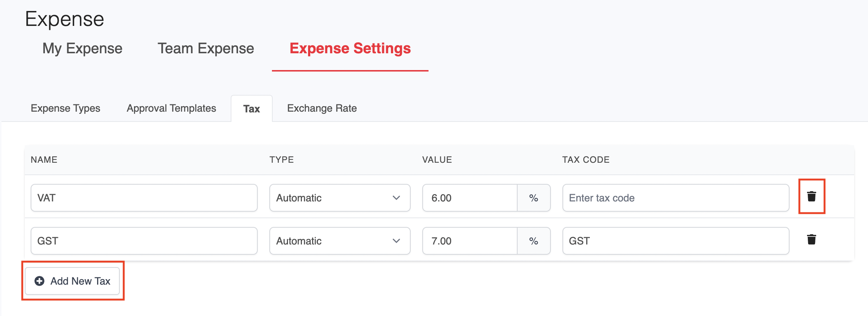Click the percent symbol beside 7.00

[x=533, y=241]
